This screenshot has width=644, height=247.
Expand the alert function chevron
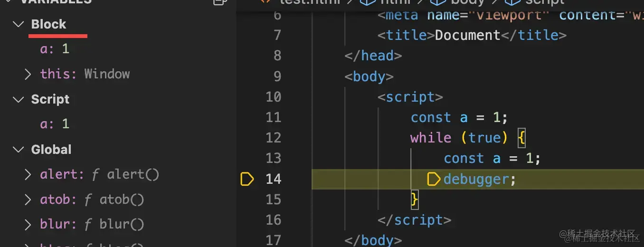[x=28, y=174]
